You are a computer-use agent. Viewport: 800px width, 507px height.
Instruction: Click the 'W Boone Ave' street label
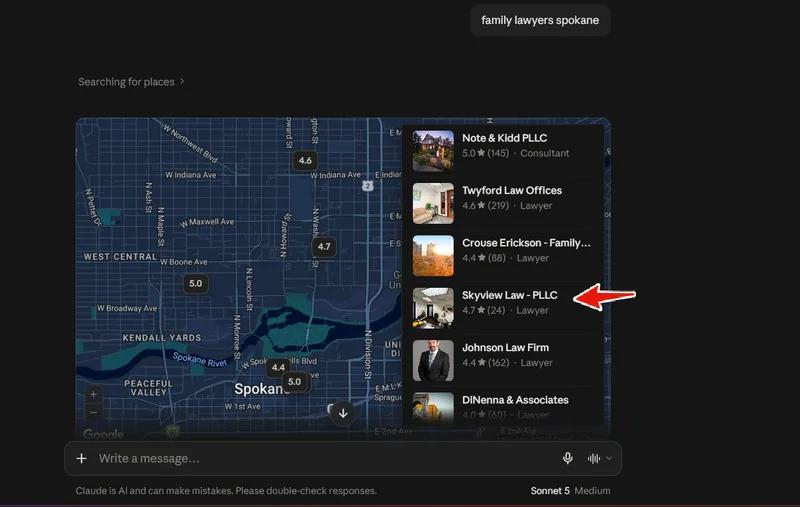(184, 262)
